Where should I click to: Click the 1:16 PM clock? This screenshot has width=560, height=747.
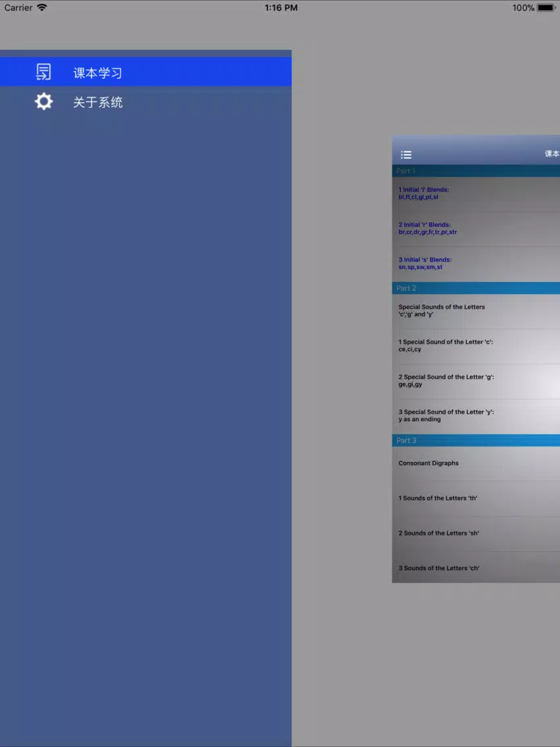coord(281,8)
